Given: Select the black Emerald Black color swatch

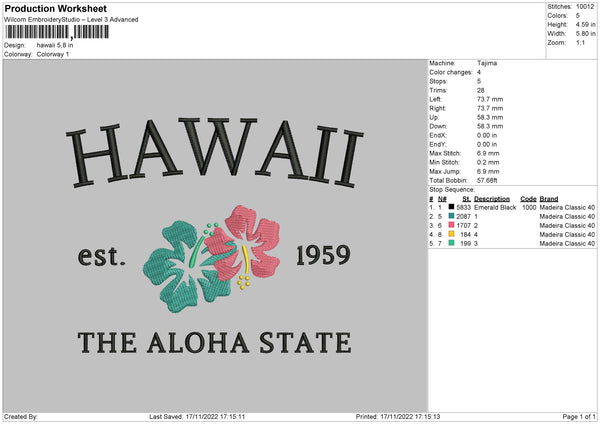Looking at the screenshot, I should coord(454,207).
